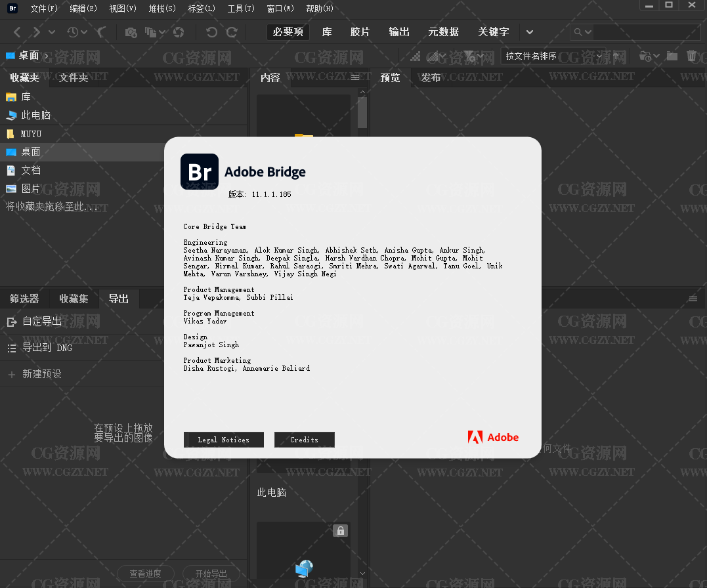Open the 视图(V) menu
This screenshot has width=707, height=588.
click(123, 9)
